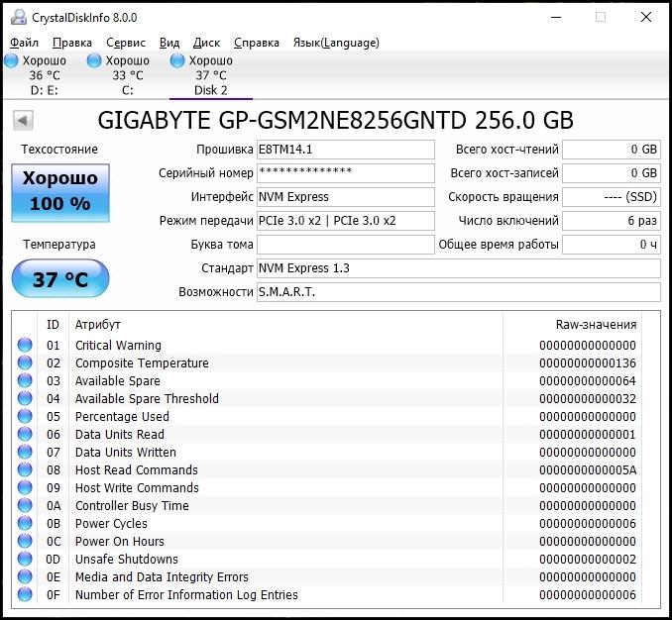This screenshot has height=620, width=672.
Task: Click the masked serial number field
Action: click(345, 173)
